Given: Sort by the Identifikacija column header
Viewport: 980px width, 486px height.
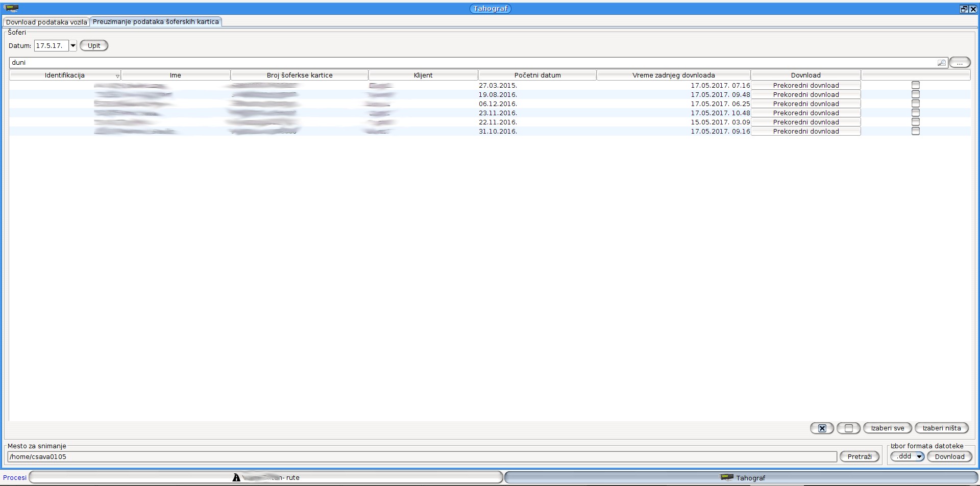Looking at the screenshot, I should point(65,75).
